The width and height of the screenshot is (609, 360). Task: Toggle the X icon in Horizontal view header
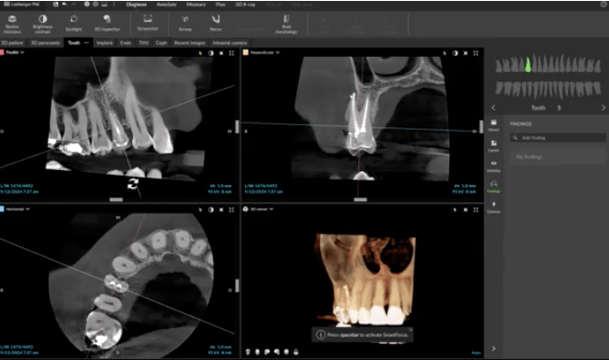coord(221,210)
